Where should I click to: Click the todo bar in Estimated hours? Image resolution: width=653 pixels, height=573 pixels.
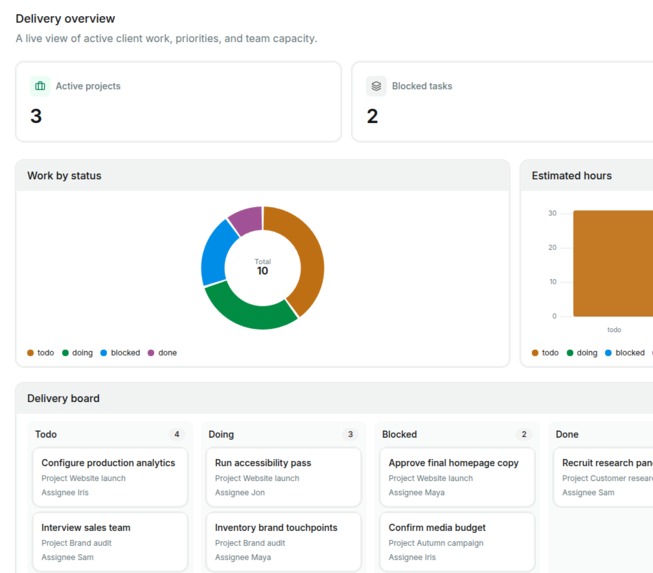tap(613, 264)
